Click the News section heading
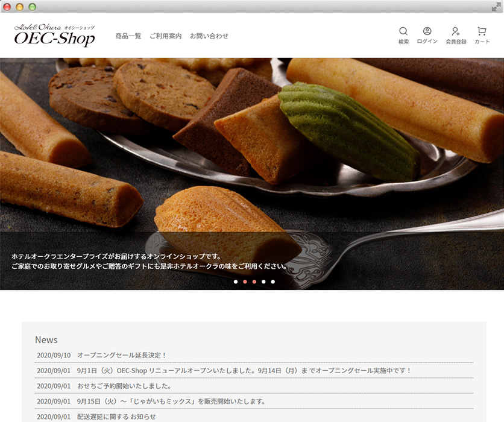Image resolution: width=504 pixels, height=422 pixels. (46, 340)
